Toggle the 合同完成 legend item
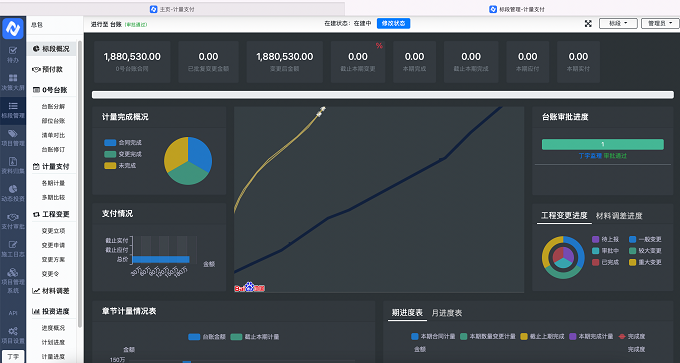Image resolution: width=680 pixels, height=363 pixels. click(x=123, y=143)
